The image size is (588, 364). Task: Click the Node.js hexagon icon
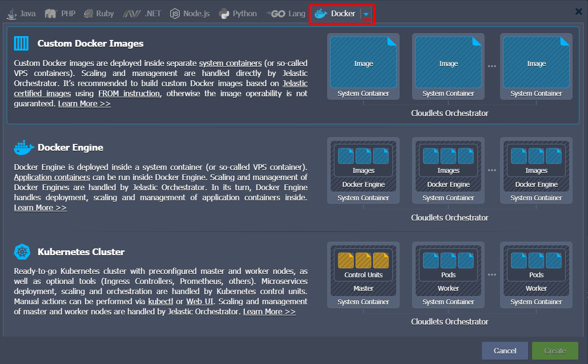(x=174, y=13)
